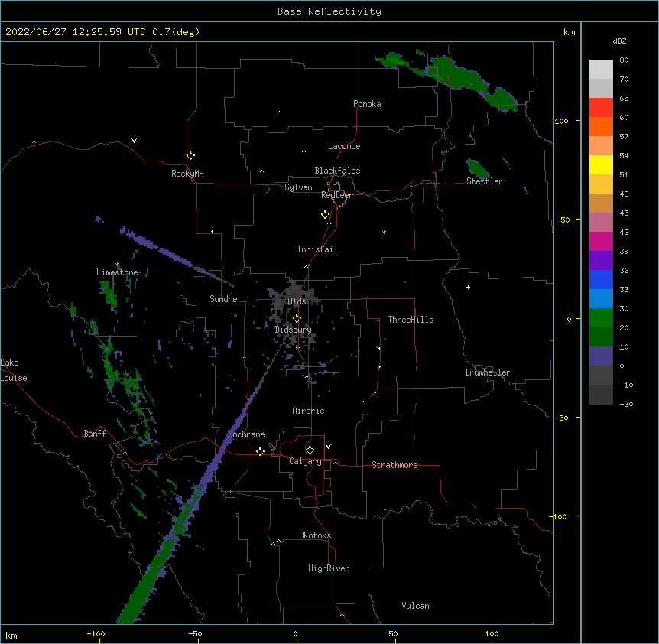Click the white asterisk above Limestone

click(x=117, y=265)
